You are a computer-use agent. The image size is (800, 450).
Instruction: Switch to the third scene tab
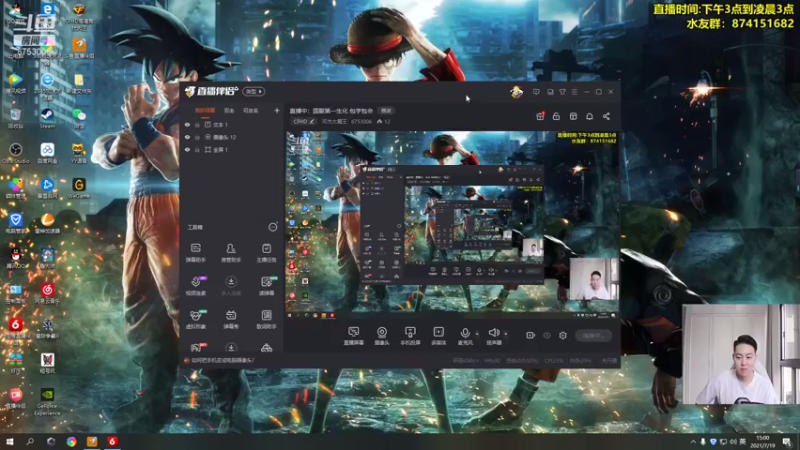tap(251, 110)
